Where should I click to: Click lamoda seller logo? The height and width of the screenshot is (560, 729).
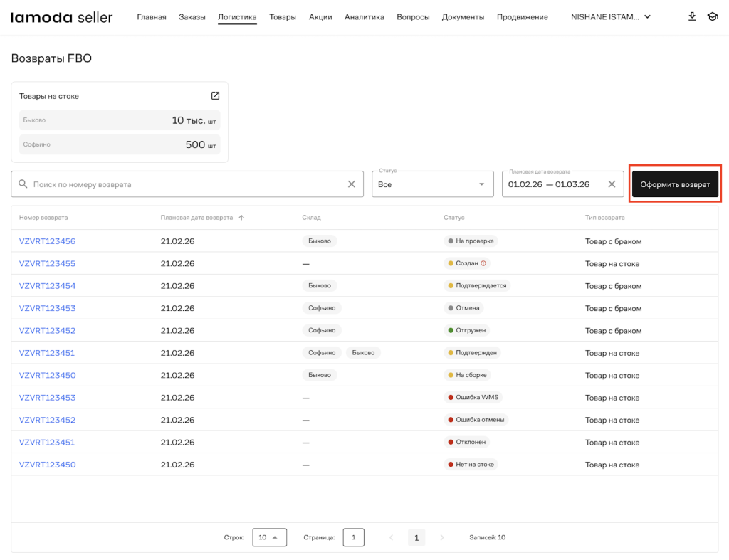pos(61,17)
